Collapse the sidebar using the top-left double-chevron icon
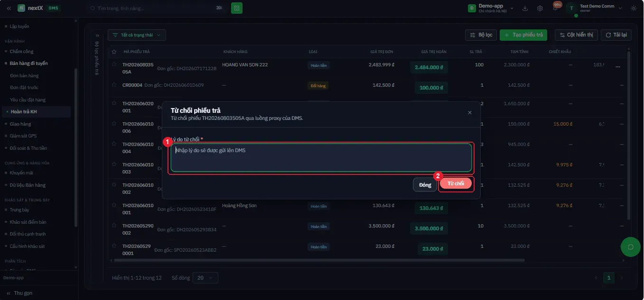Viewport: 644px width, 300px height. tap(9, 8)
